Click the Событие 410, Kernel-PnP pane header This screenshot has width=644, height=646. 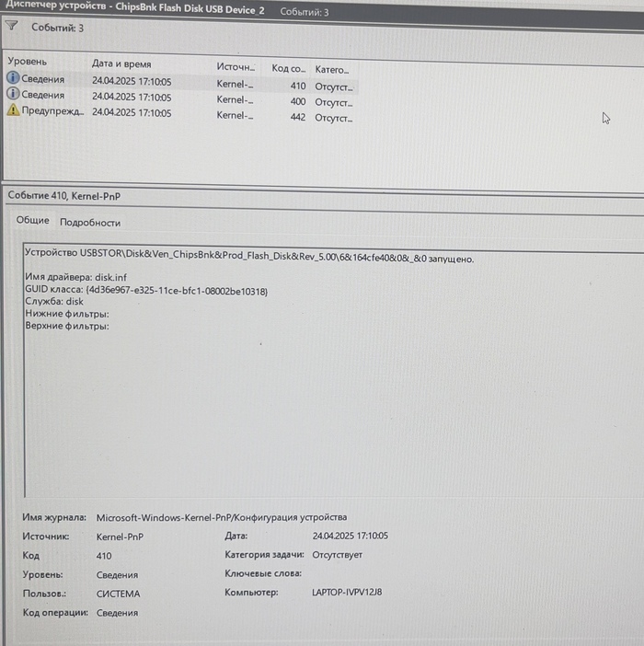(x=63, y=195)
